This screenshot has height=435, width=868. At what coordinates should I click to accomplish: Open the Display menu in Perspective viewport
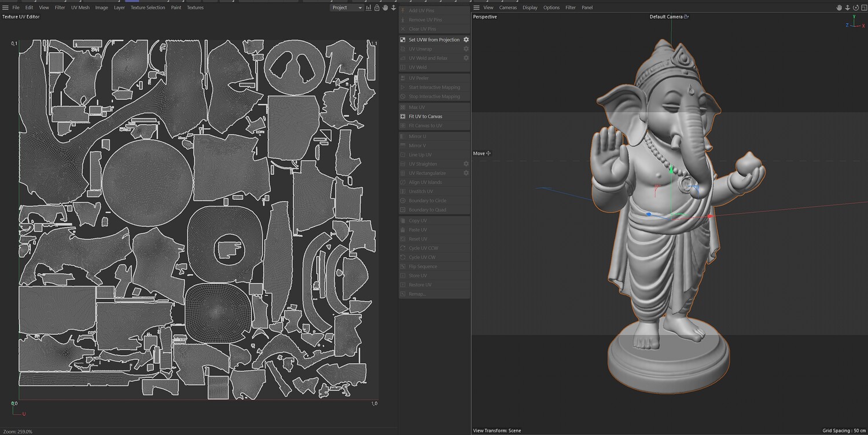[530, 8]
